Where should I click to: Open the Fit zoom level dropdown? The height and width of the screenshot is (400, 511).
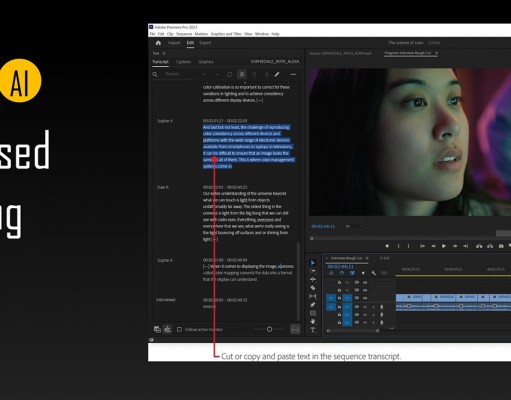click(x=354, y=226)
